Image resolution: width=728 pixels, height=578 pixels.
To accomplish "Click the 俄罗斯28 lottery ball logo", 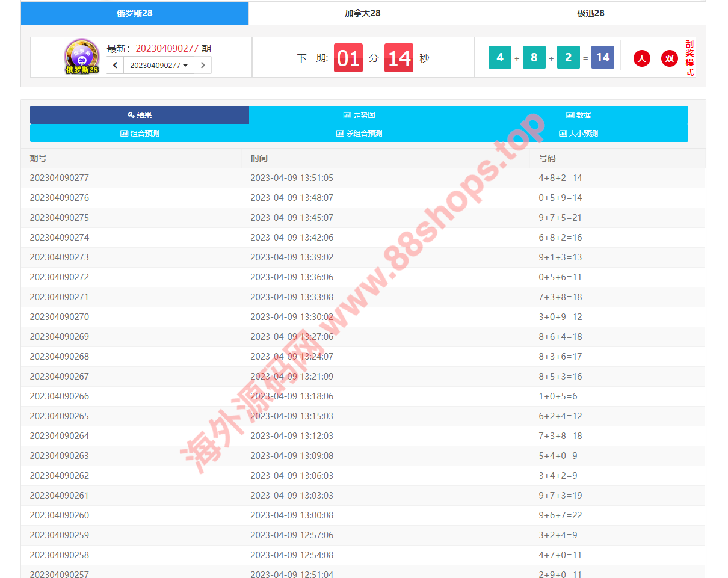I will click(x=82, y=57).
